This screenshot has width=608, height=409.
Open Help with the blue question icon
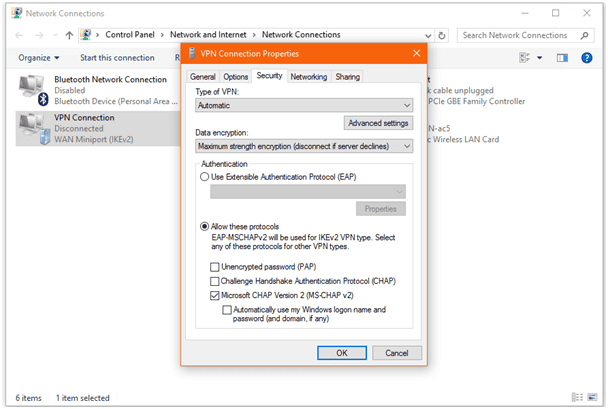point(587,58)
